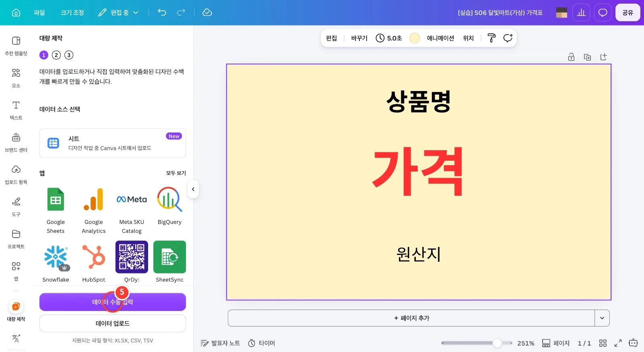Open the Uploads panel
The width and height of the screenshot is (644, 352).
point(16,174)
